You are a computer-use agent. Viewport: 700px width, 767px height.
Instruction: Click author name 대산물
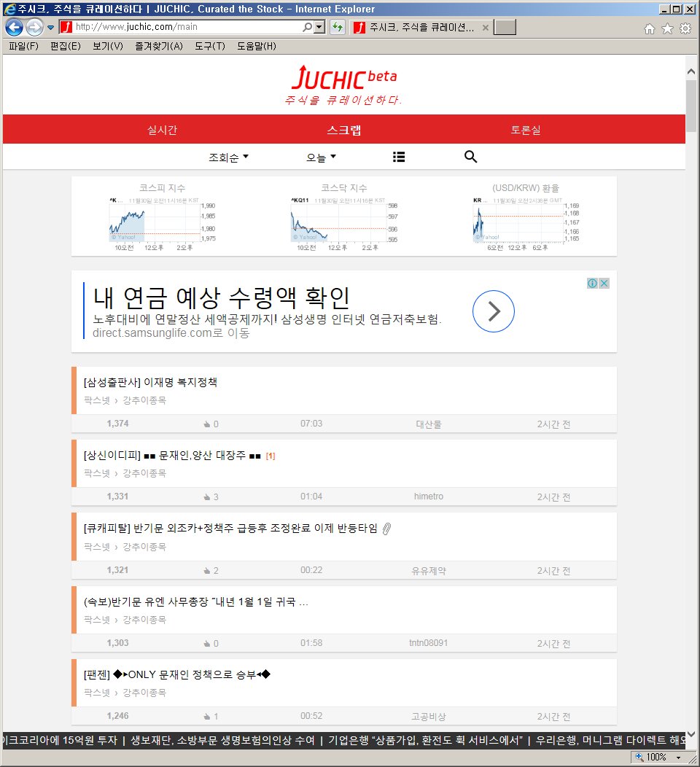tap(429, 424)
